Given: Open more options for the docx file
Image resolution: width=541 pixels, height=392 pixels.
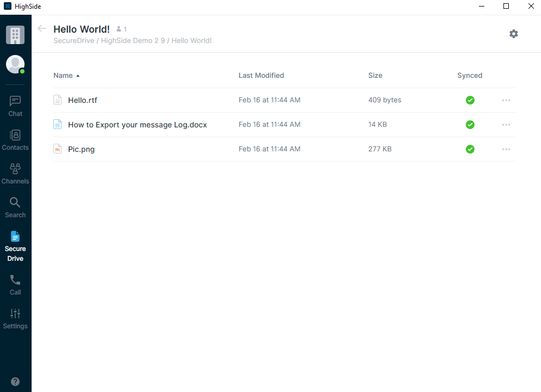Looking at the screenshot, I should [506, 125].
